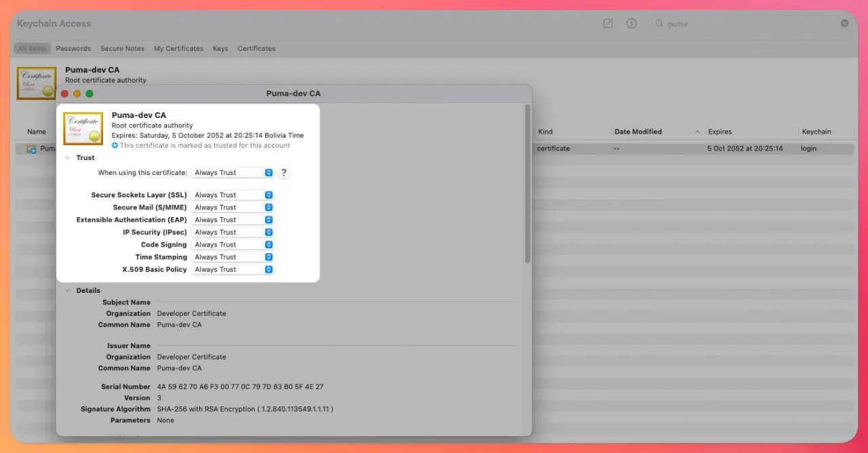
Task: Open the Code Signing trust dropdown
Action: 233,244
